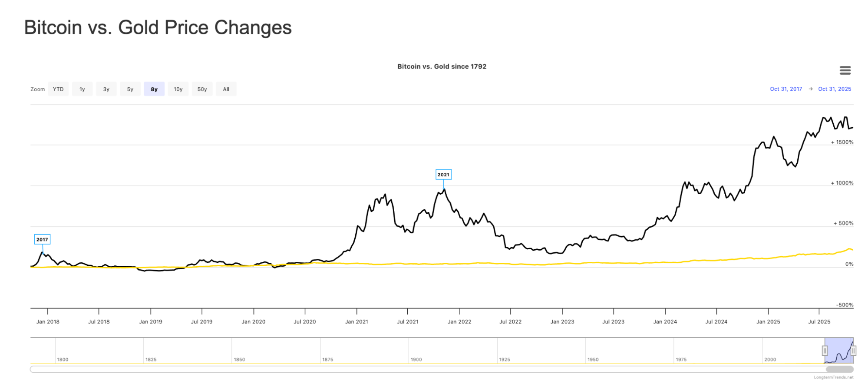The image size is (868, 387).
Task: Click the 2017 annotation flag
Action: click(x=42, y=239)
